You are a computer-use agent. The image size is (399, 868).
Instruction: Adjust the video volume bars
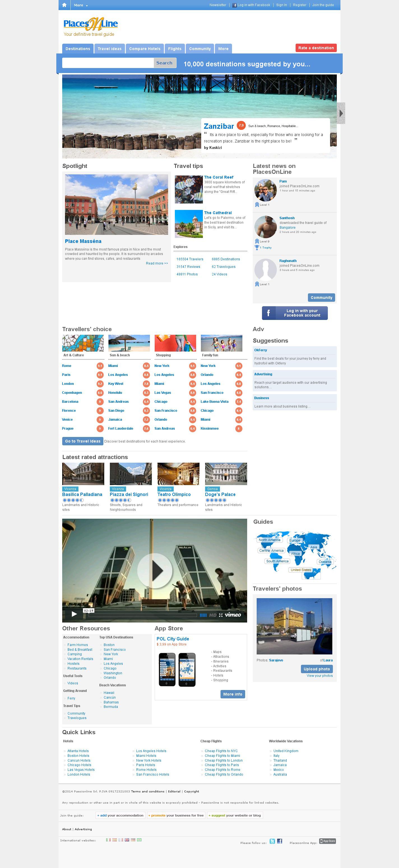pyautogui.click(x=203, y=615)
